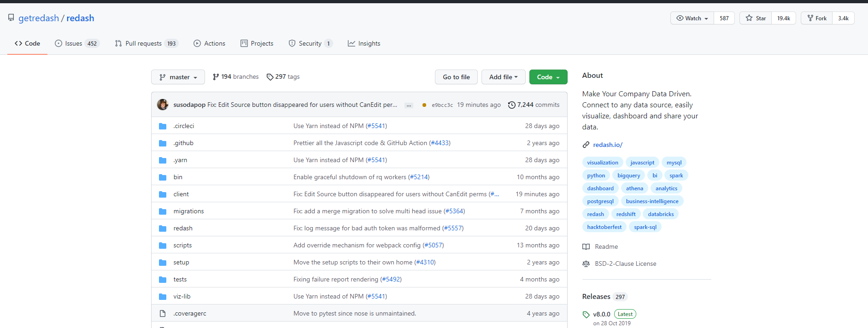Click the link icon beside redash.io
The width and height of the screenshot is (868, 328).
586,145
